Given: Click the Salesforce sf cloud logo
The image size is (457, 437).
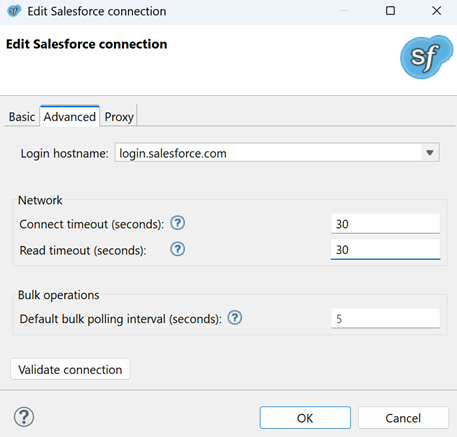Looking at the screenshot, I should pos(426,57).
